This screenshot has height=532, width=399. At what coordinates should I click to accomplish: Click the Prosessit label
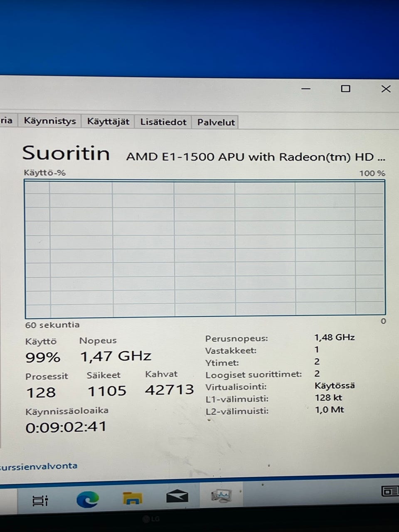(x=47, y=376)
